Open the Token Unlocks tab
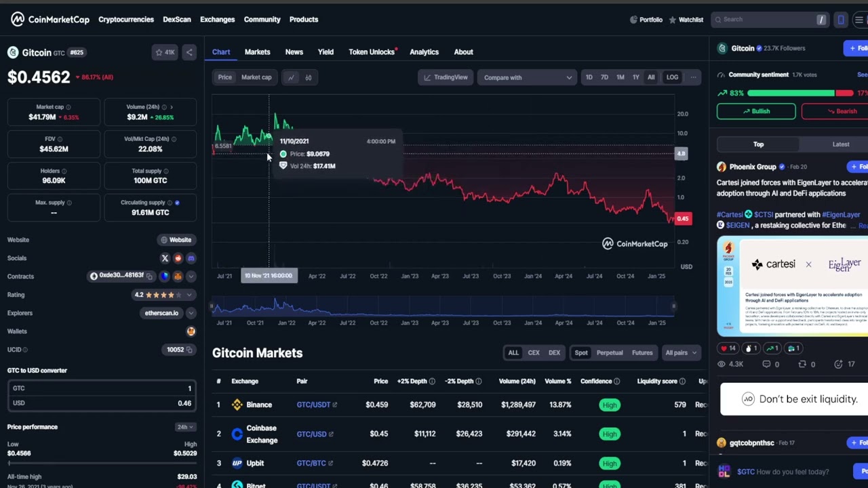The height and width of the screenshot is (488, 868). pos(372,52)
